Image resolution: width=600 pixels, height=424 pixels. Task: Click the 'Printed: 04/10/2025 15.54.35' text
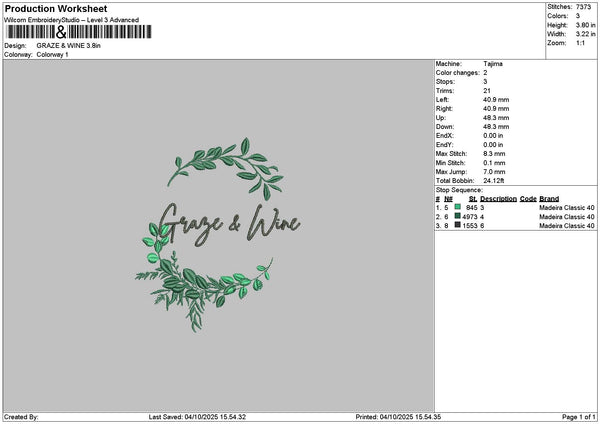point(398,417)
